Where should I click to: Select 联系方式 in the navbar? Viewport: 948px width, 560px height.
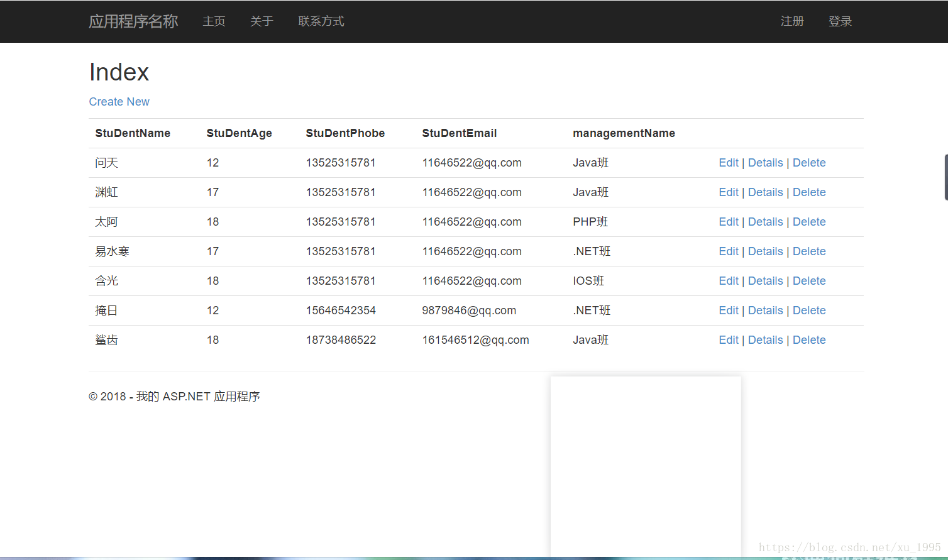(321, 21)
